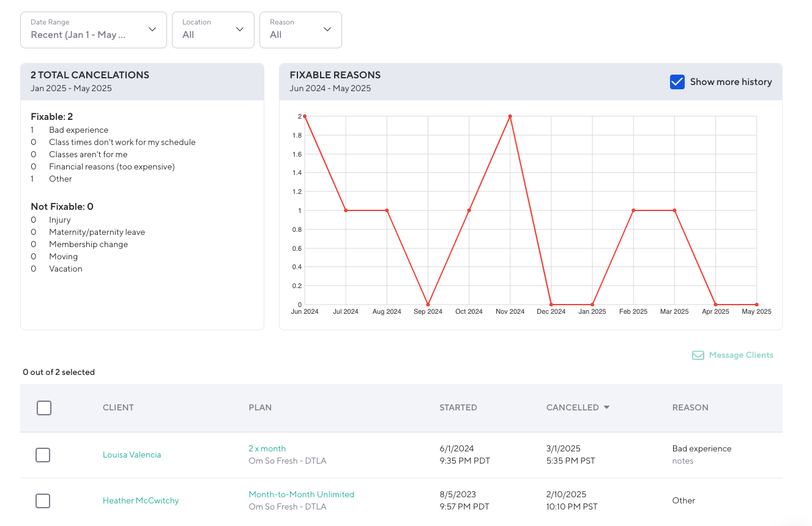Click the Message Clients envelope icon
Screen dimensions: 812x526
pos(698,355)
